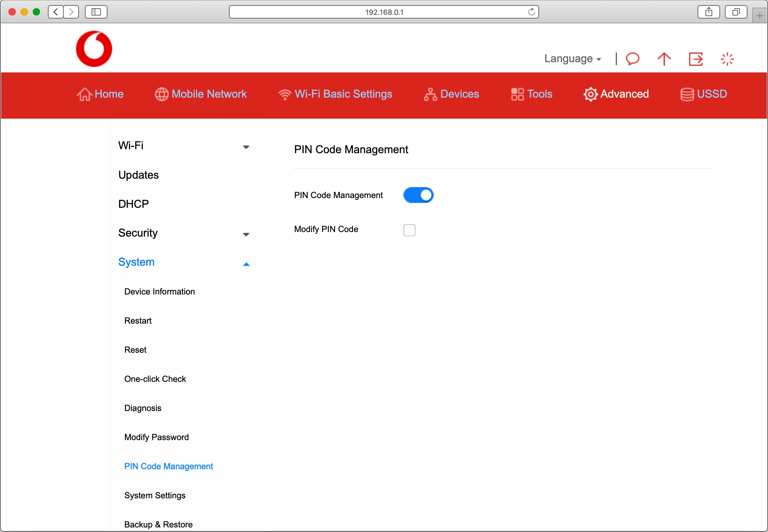Image resolution: width=768 pixels, height=532 pixels.
Task: Toggle the Safari sidebar icon
Action: point(96,12)
